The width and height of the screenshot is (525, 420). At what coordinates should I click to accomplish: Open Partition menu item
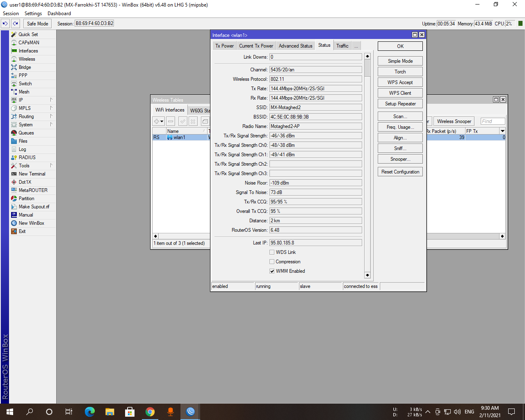coord(26,199)
